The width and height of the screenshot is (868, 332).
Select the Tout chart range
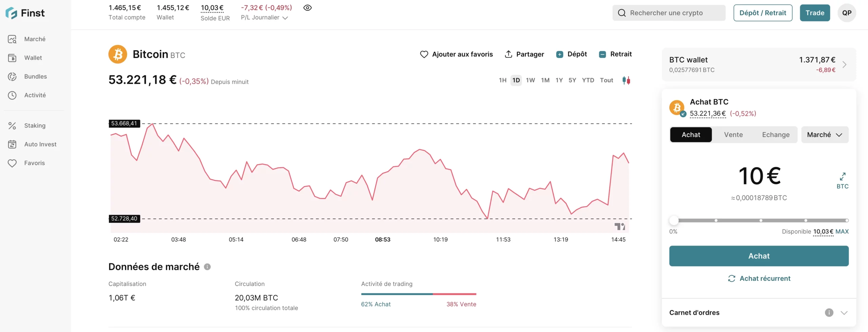[x=607, y=80]
